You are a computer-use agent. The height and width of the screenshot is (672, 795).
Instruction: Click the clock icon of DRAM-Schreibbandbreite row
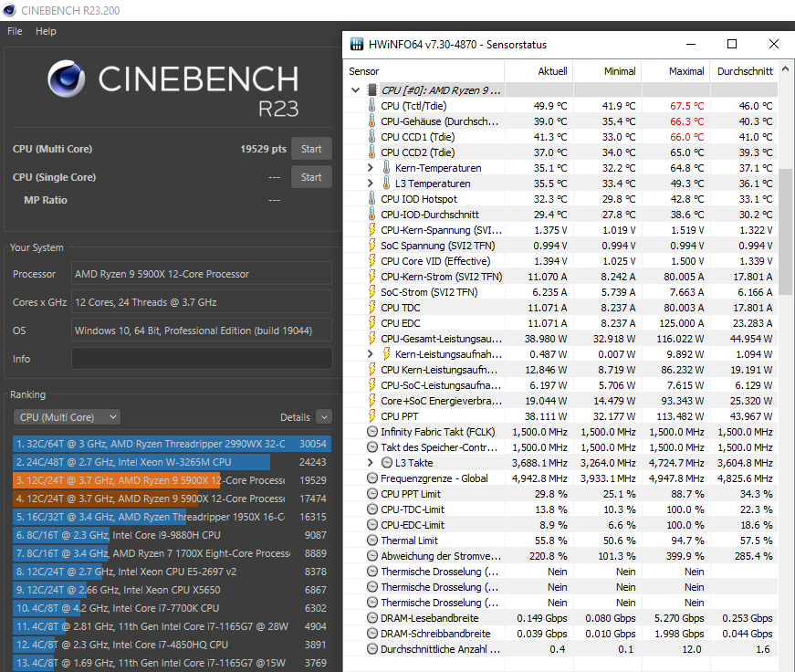[372, 634]
